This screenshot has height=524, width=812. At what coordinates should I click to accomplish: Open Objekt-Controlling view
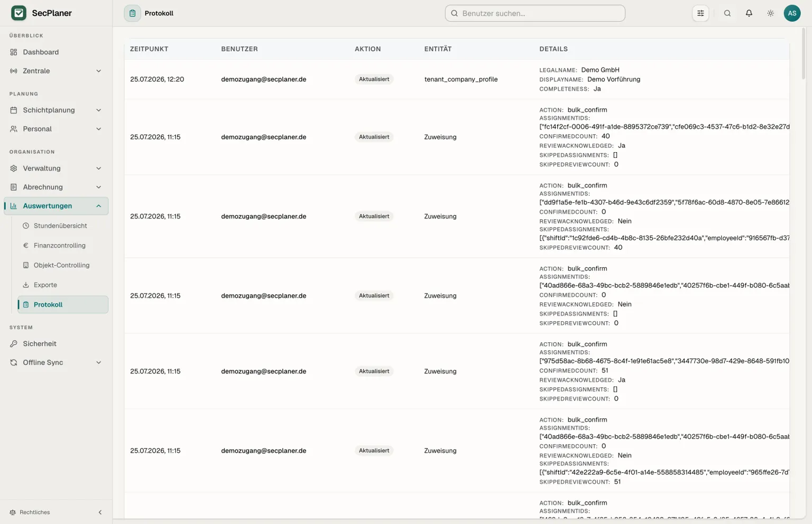tap(63, 265)
